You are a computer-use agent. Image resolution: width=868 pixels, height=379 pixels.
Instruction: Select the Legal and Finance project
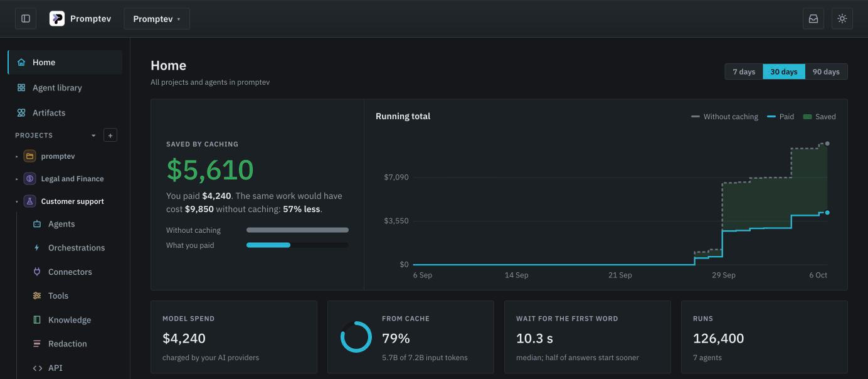point(72,179)
